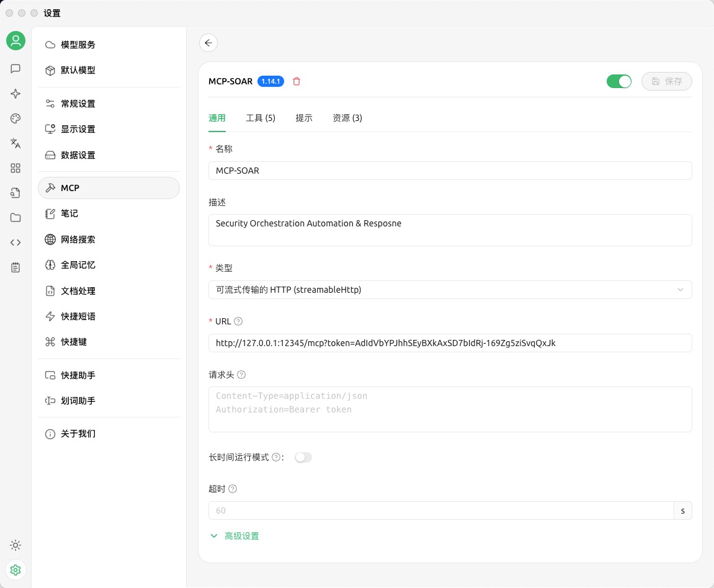Screen dimensions: 714x588
Task: Switch to the 资源 (3) tab
Action: 347,118
